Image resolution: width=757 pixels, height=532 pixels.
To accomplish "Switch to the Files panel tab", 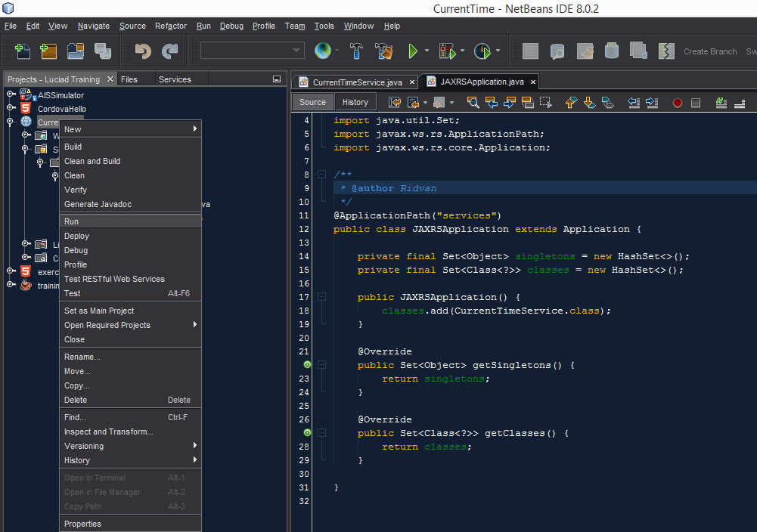I will (129, 79).
